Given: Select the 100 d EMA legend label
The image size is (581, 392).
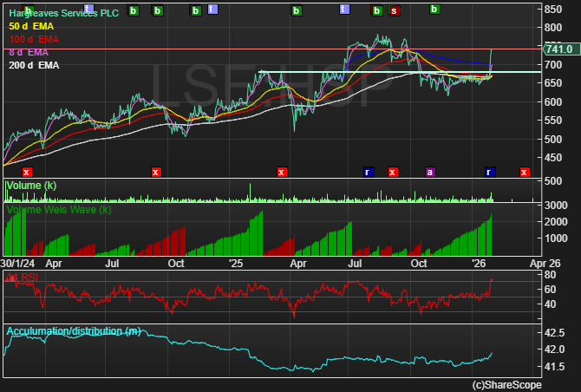Looking at the screenshot, I should [34, 40].
